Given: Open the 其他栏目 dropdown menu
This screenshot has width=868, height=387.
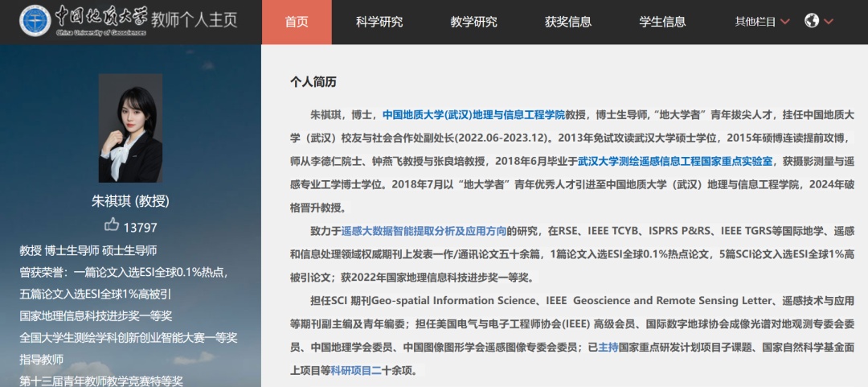Looking at the screenshot, I should click(762, 22).
